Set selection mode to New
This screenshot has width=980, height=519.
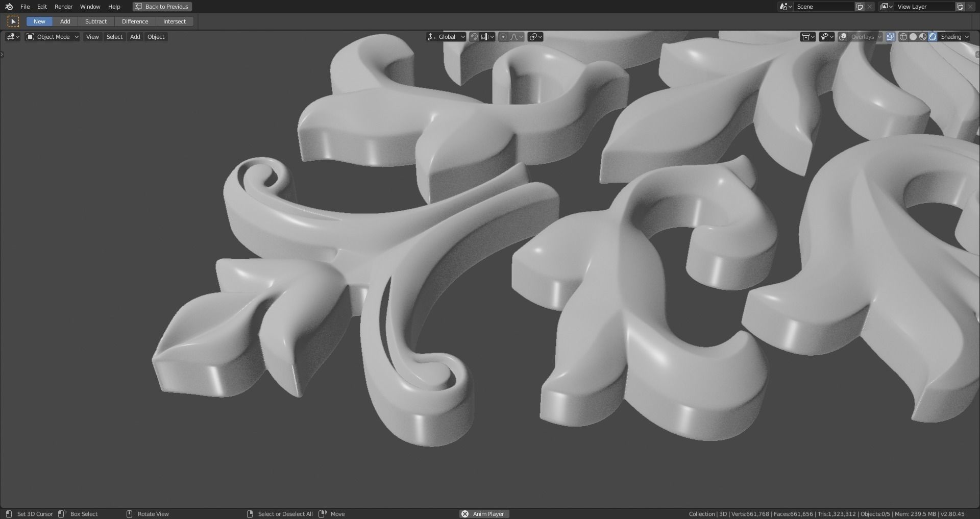(39, 21)
